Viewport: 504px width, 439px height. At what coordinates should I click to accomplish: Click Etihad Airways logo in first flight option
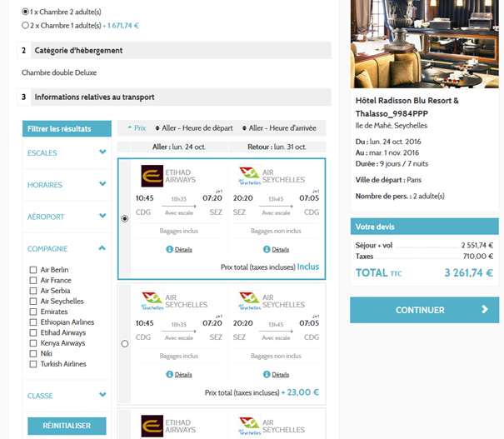pyautogui.click(x=152, y=176)
